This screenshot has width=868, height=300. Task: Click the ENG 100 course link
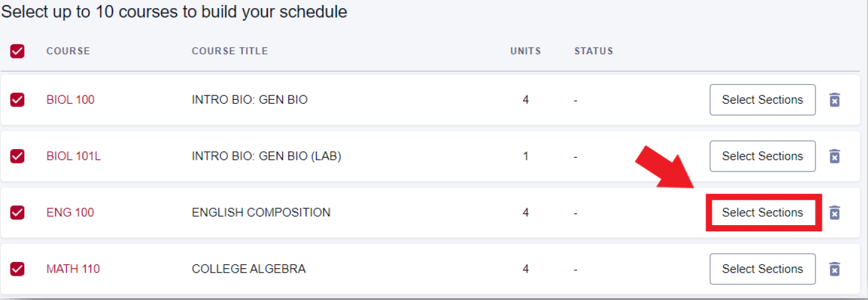pos(70,213)
